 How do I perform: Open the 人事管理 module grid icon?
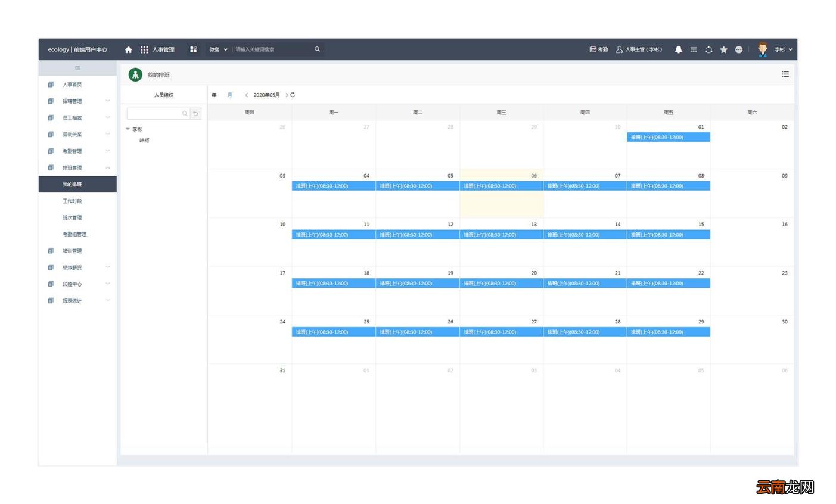click(x=144, y=49)
